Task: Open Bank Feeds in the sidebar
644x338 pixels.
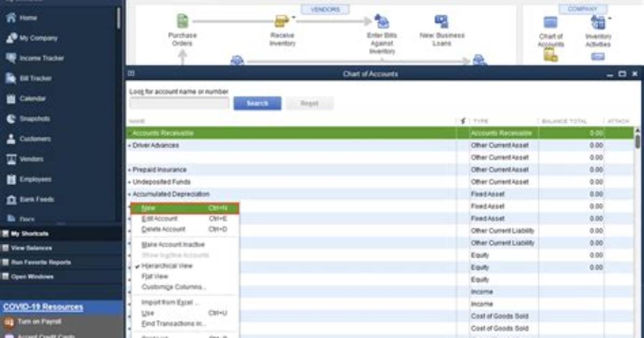Action: [30, 199]
